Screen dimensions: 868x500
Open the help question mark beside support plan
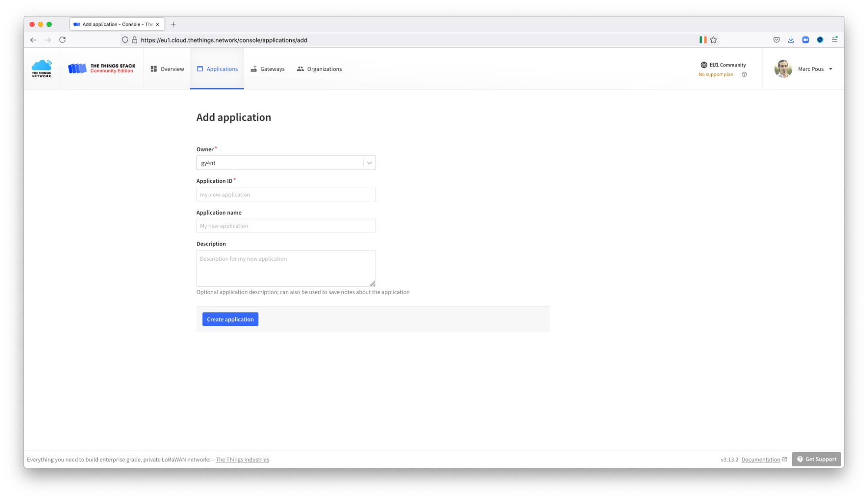(744, 74)
